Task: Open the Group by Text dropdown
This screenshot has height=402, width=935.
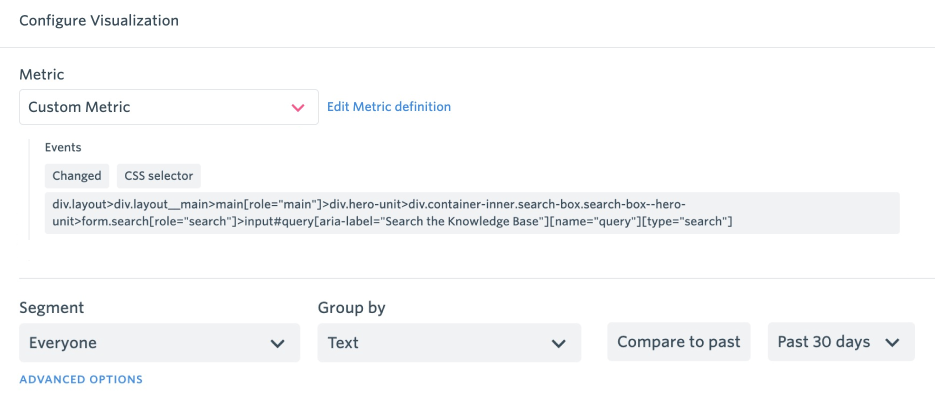Action: [449, 342]
